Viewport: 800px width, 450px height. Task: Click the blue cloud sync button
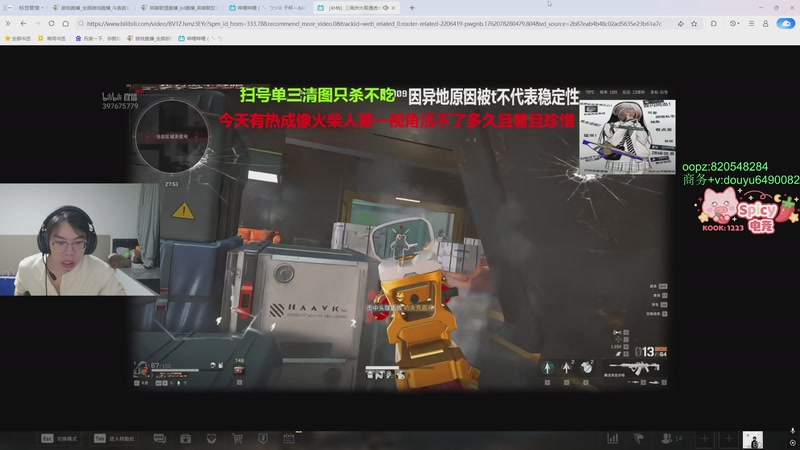click(x=786, y=23)
